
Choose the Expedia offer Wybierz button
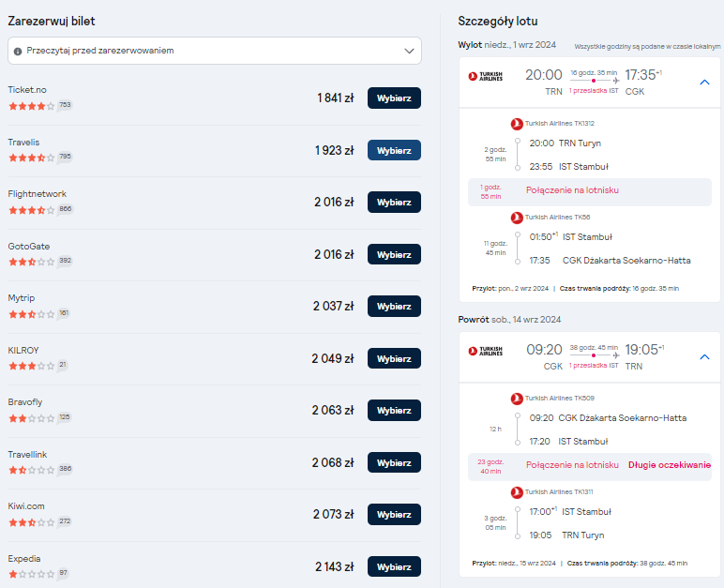pos(394,566)
